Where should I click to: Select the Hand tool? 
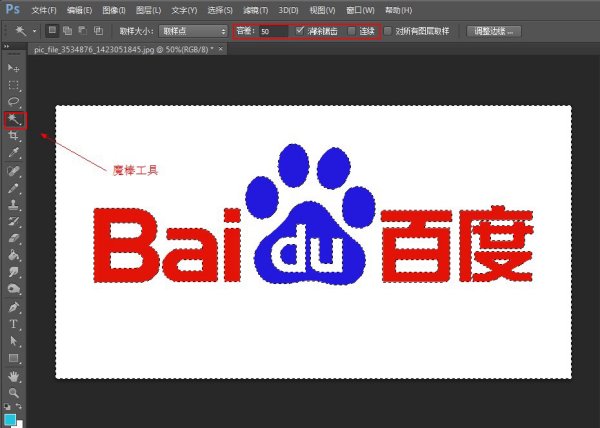pos(13,376)
